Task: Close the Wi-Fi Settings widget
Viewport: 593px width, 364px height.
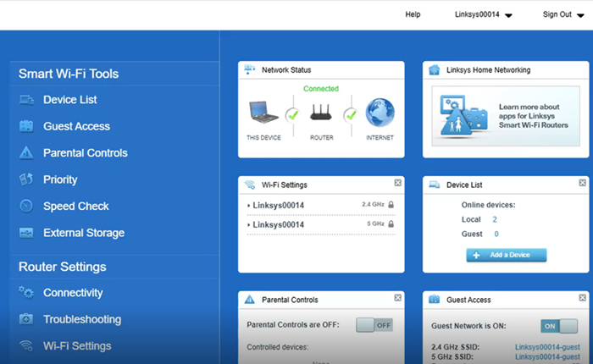Action: [398, 183]
